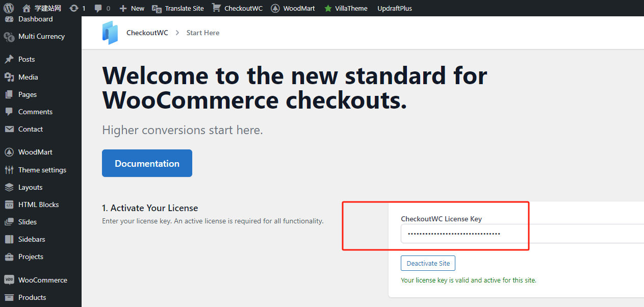The width and height of the screenshot is (644, 307).
Task: Open the CheckoutWC admin bar menu
Action: click(238, 8)
